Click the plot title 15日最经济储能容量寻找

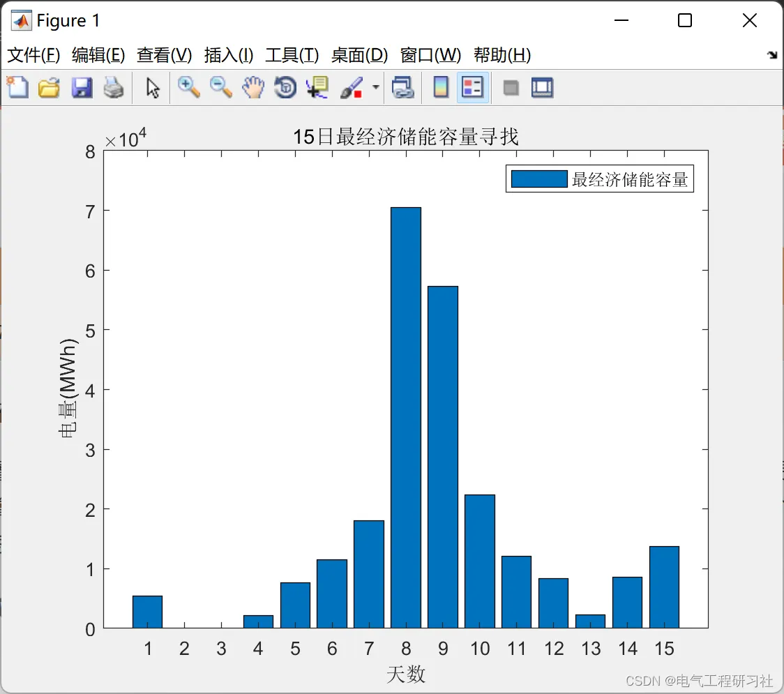(x=405, y=137)
